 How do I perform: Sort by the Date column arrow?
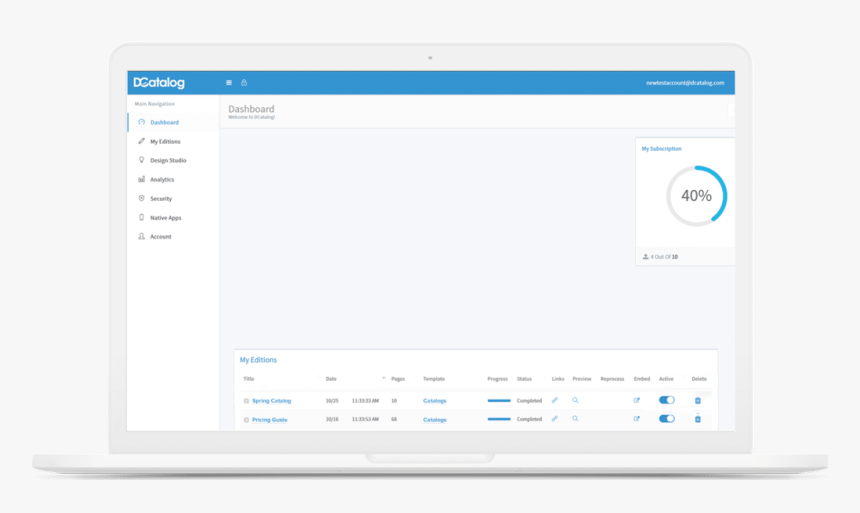pos(383,378)
